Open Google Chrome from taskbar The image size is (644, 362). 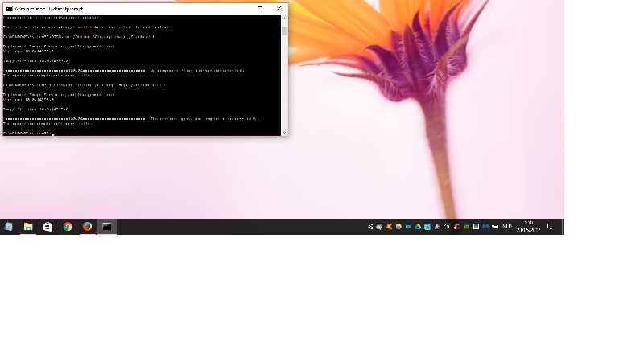(68, 227)
